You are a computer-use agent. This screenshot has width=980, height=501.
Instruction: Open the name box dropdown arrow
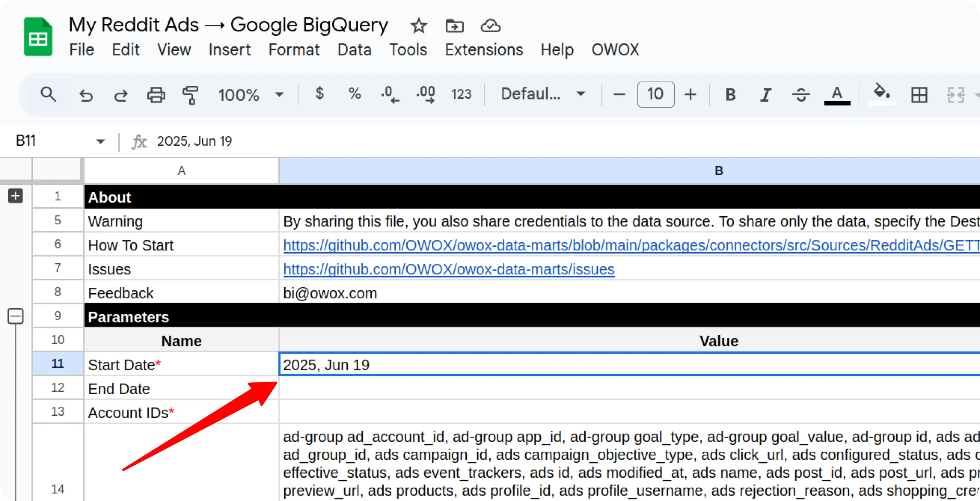coord(100,142)
